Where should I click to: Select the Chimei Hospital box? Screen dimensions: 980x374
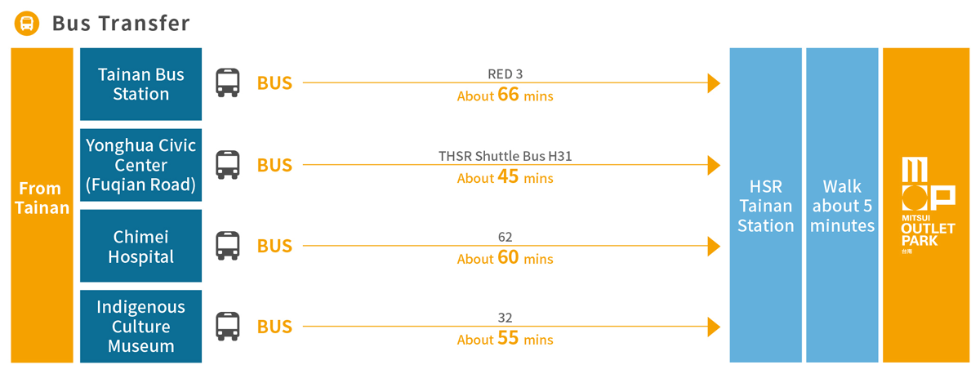point(140,246)
